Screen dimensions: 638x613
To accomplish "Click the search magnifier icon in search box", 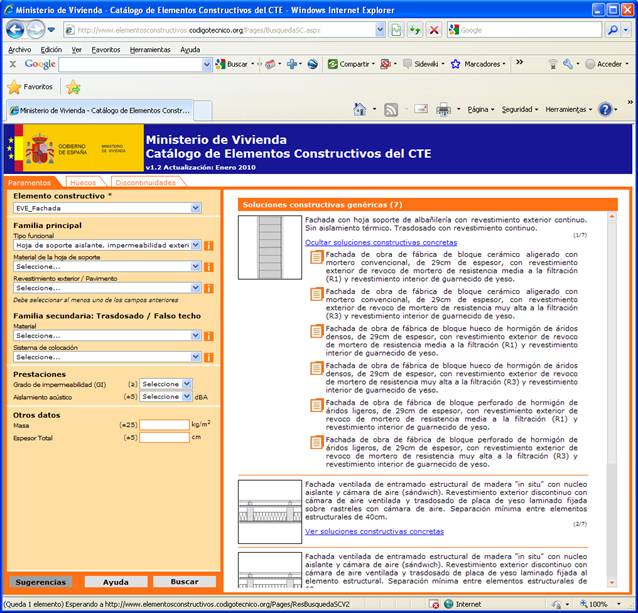I will click(x=612, y=30).
